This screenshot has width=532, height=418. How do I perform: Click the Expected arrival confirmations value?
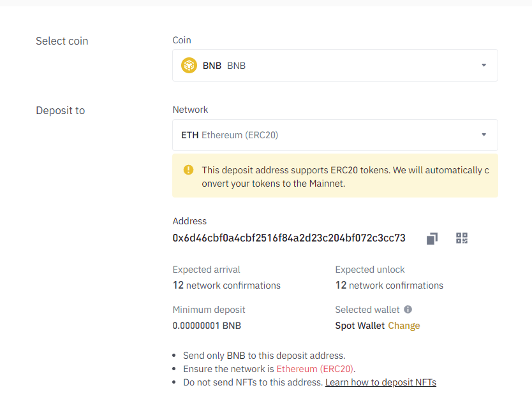226,285
